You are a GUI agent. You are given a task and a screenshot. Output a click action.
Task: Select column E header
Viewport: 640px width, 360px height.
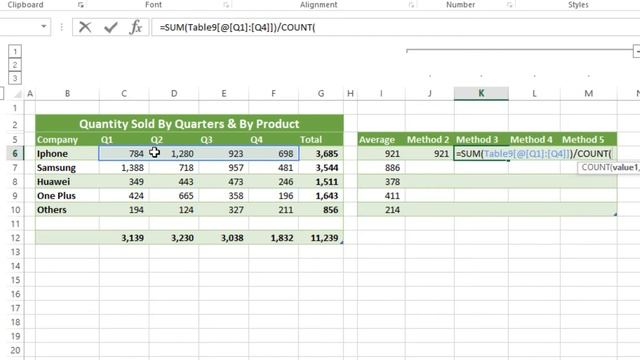(224, 93)
